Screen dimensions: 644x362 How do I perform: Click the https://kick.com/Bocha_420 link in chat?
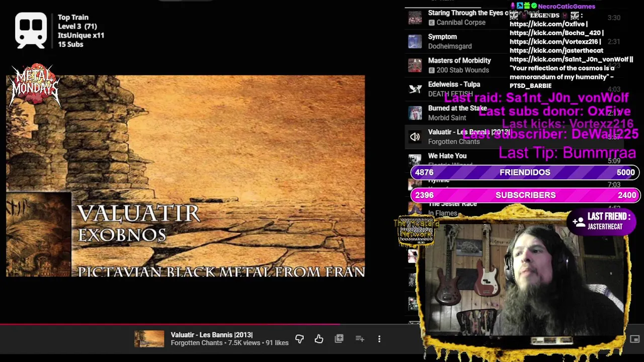pyautogui.click(x=555, y=33)
